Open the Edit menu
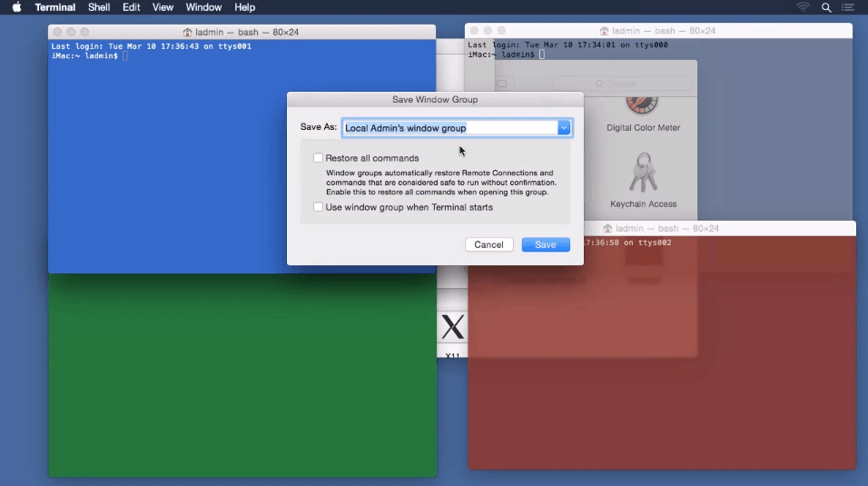Screen dimensions: 868x486 pos(131,7)
